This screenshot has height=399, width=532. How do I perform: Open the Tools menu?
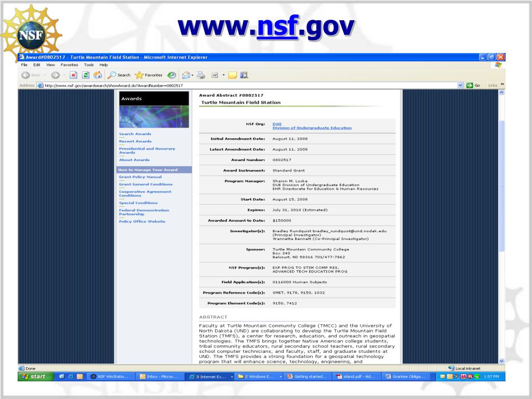pyautogui.click(x=89, y=65)
